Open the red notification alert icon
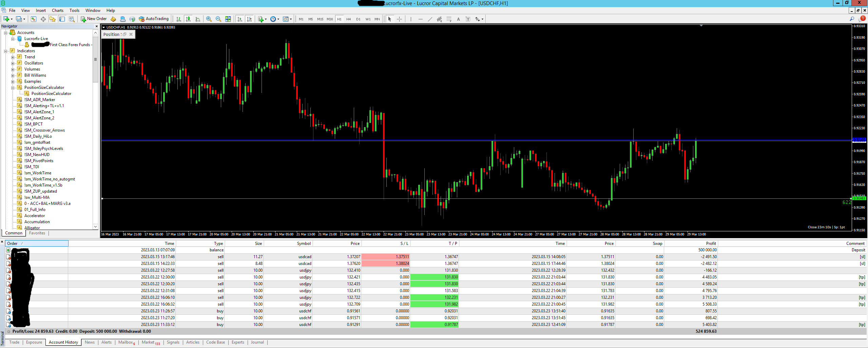This screenshot has height=348, width=868. coord(862,19)
